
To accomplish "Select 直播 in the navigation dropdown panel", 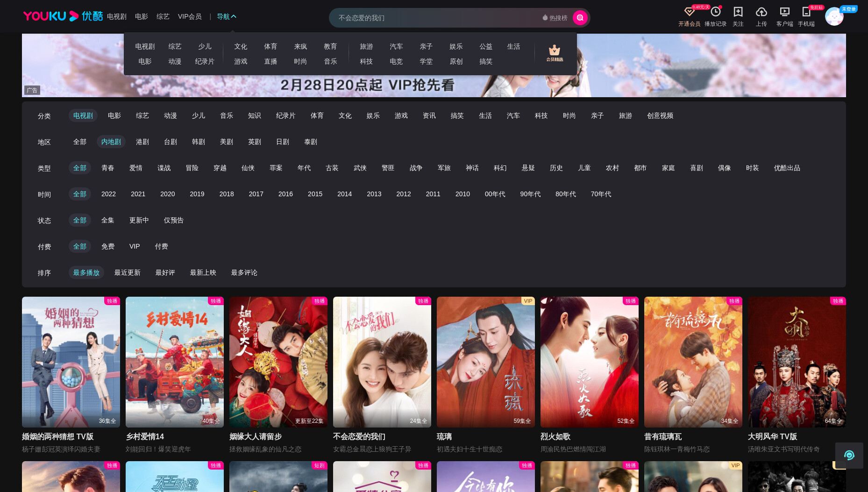I will (270, 61).
